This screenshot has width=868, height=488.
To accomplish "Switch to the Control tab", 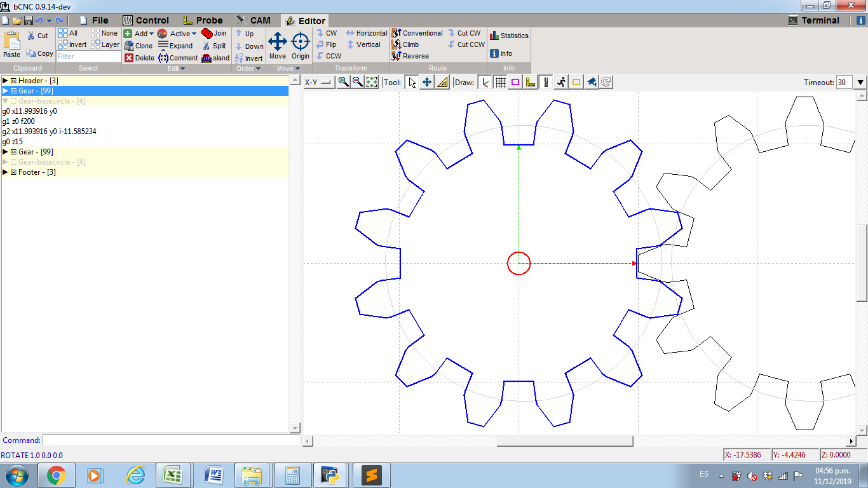I will [146, 20].
